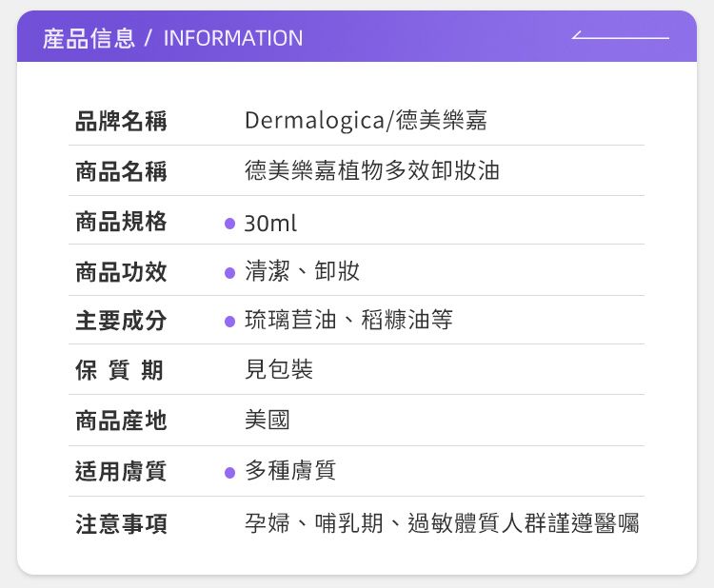Click the 注意事項 precaution text about 孕婦
Viewport: 714px width, 588px height.
pos(442,522)
